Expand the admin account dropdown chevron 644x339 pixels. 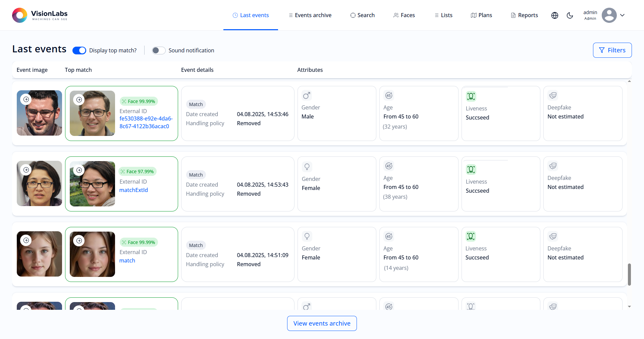click(623, 15)
